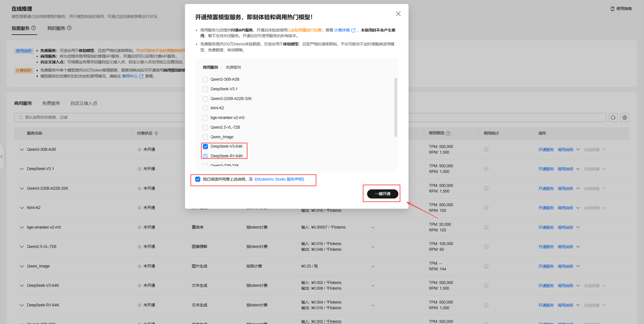This screenshot has width=644, height=324.
Task: Expand the Kimi-K2 row chevron
Action: pos(22,208)
